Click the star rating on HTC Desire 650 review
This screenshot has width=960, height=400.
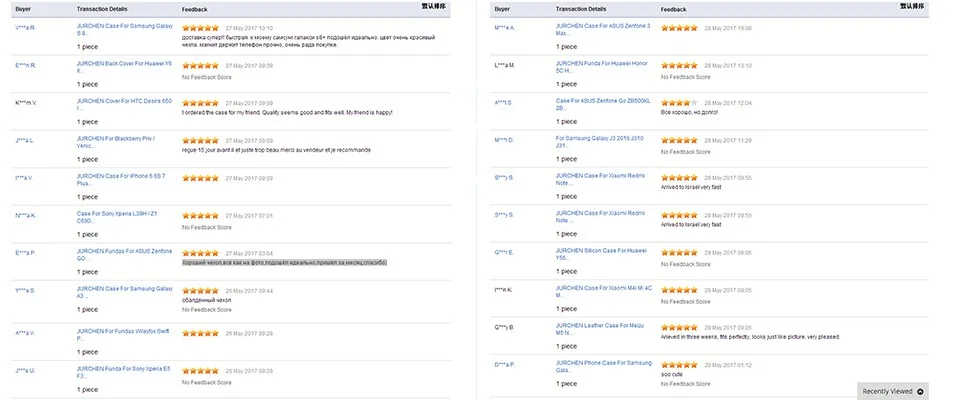(x=200, y=103)
